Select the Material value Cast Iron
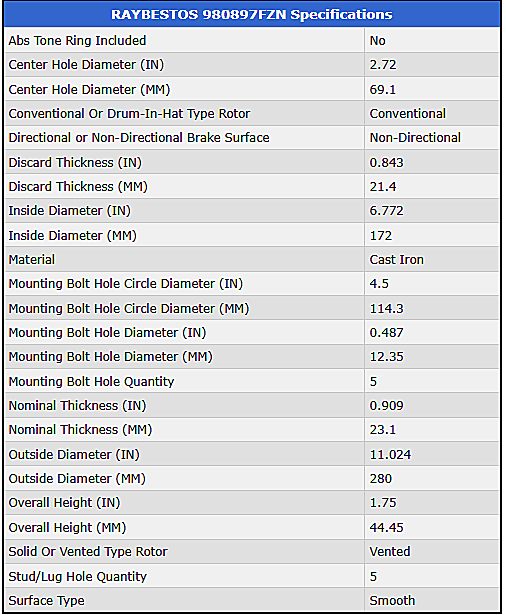This screenshot has width=506, height=615. [x=397, y=260]
